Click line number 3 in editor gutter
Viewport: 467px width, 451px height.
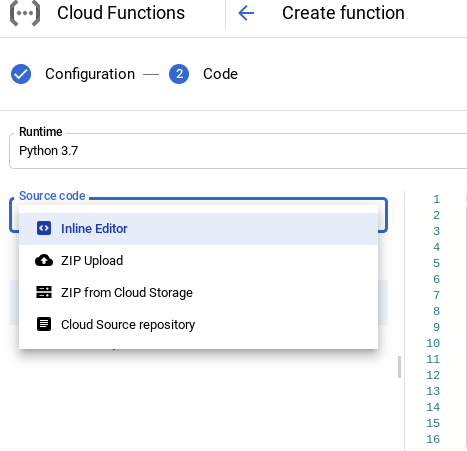[x=436, y=231]
